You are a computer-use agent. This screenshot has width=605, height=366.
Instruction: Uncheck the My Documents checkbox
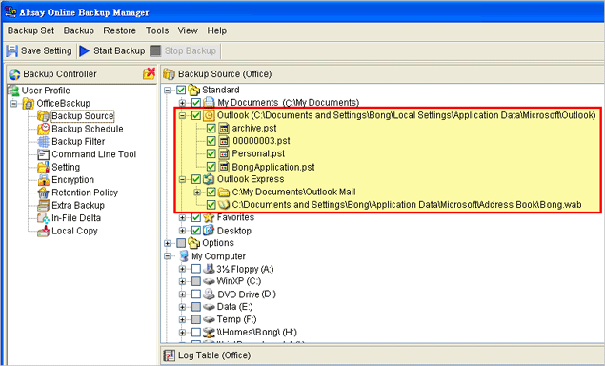(x=196, y=103)
